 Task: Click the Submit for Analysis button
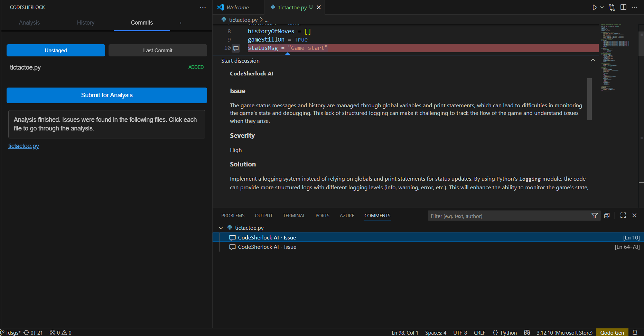click(x=107, y=95)
